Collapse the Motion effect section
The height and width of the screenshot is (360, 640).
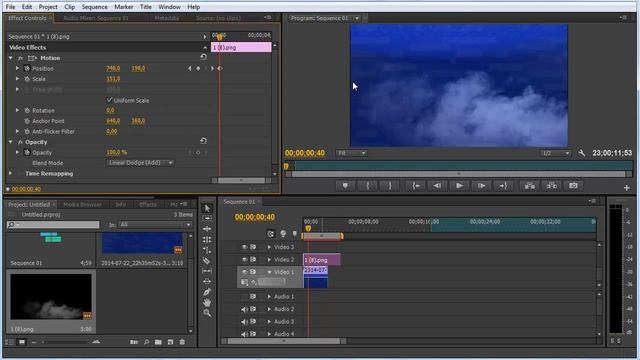pyautogui.click(x=11, y=58)
